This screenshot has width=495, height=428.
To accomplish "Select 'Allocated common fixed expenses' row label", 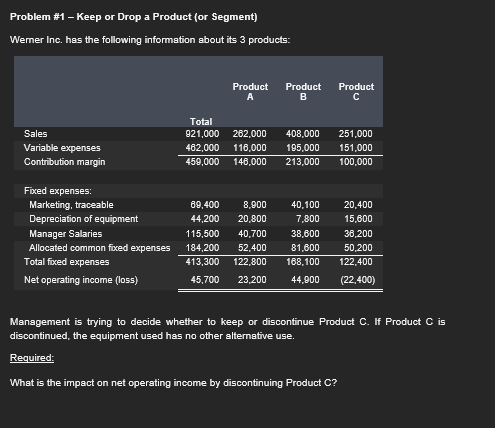I will click(x=100, y=248).
